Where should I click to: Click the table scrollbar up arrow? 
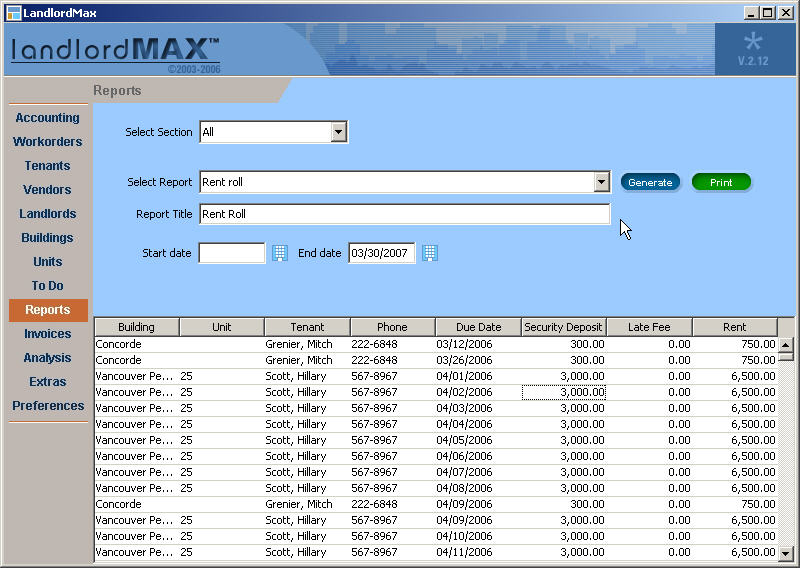(786, 345)
